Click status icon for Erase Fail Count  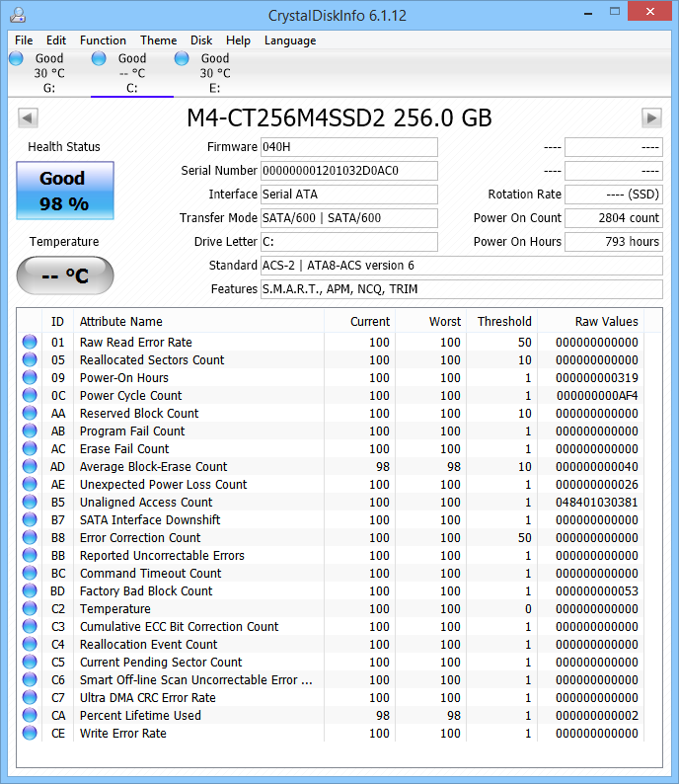pos(30,448)
